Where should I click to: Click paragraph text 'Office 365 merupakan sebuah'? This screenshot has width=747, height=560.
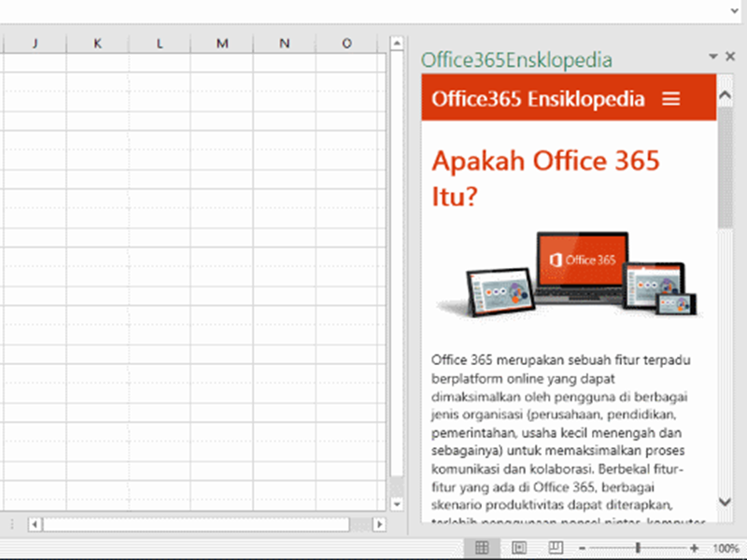519,359
